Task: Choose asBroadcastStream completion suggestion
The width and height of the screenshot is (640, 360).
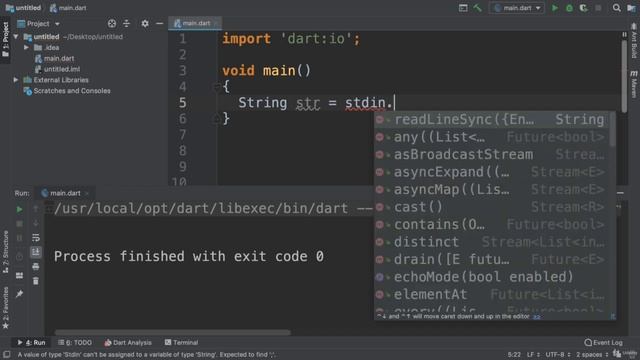Action: tap(492, 154)
